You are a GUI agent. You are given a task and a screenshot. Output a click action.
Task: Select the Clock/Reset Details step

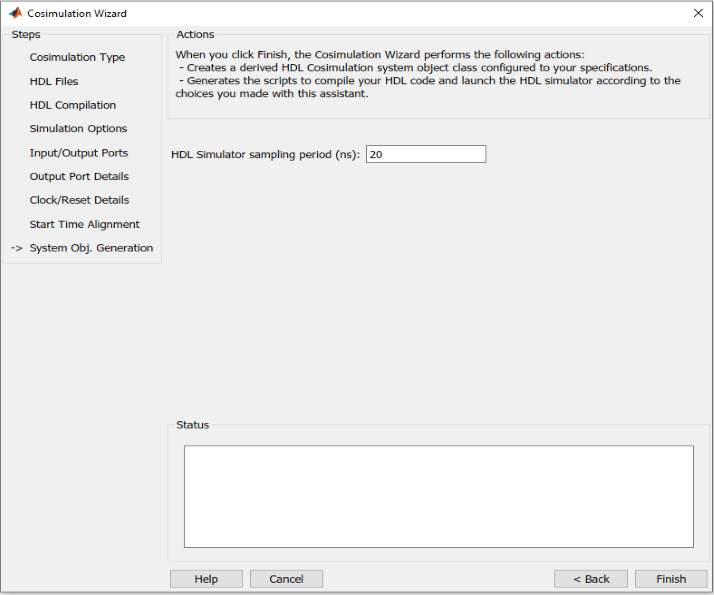click(79, 200)
